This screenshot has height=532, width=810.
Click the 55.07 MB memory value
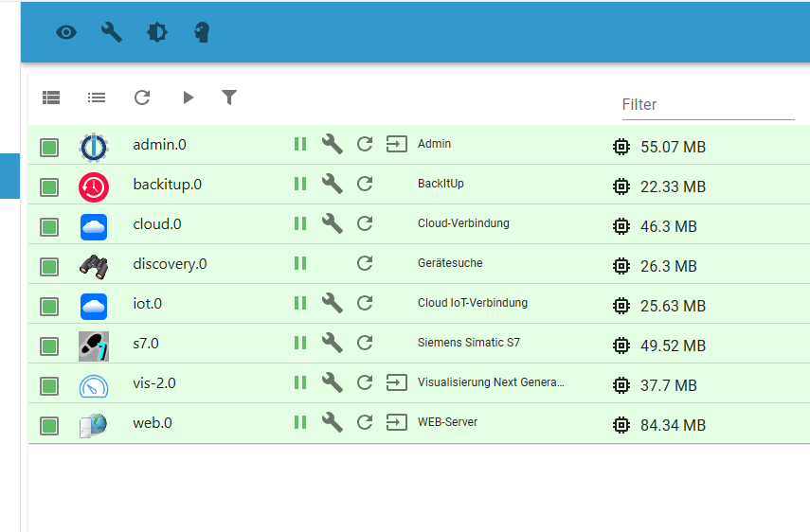[x=674, y=147]
